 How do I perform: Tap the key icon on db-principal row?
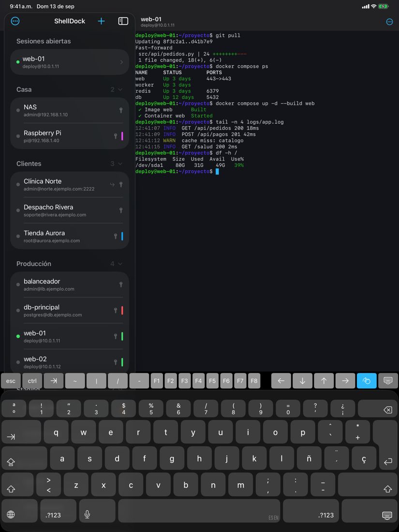tap(116, 310)
